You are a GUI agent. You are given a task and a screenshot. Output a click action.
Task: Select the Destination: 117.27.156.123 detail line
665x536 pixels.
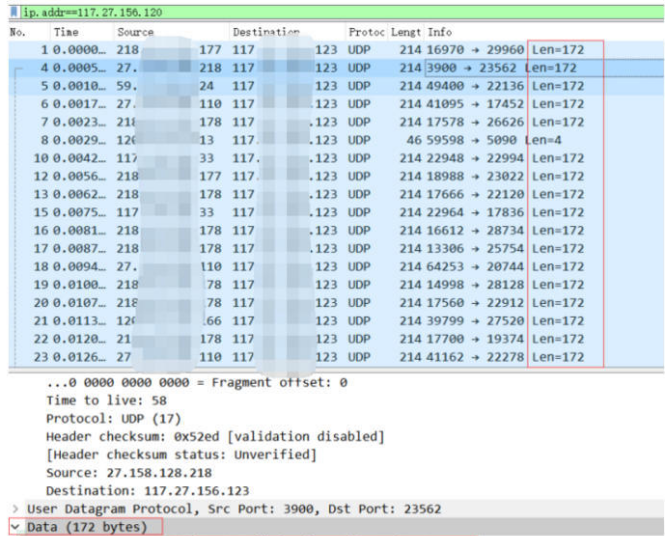click(147, 491)
